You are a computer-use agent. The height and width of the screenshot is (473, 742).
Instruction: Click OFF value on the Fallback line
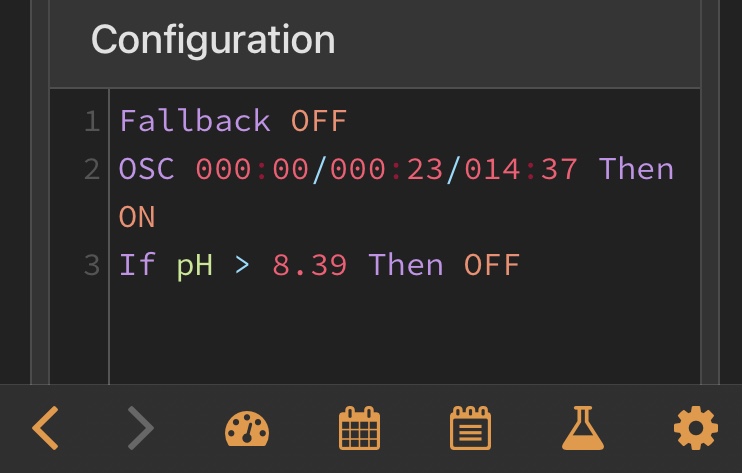click(x=319, y=121)
